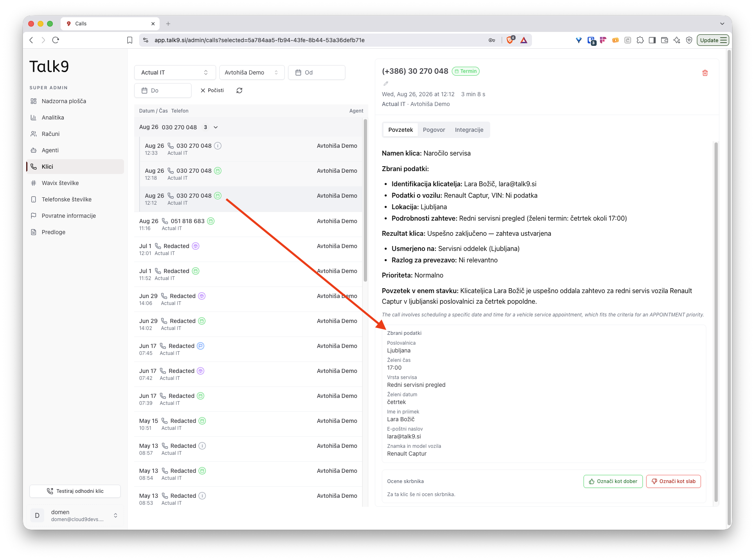Image resolution: width=755 pixels, height=560 pixels.
Task: Click browser bookmark icon
Action: point(130,40)
